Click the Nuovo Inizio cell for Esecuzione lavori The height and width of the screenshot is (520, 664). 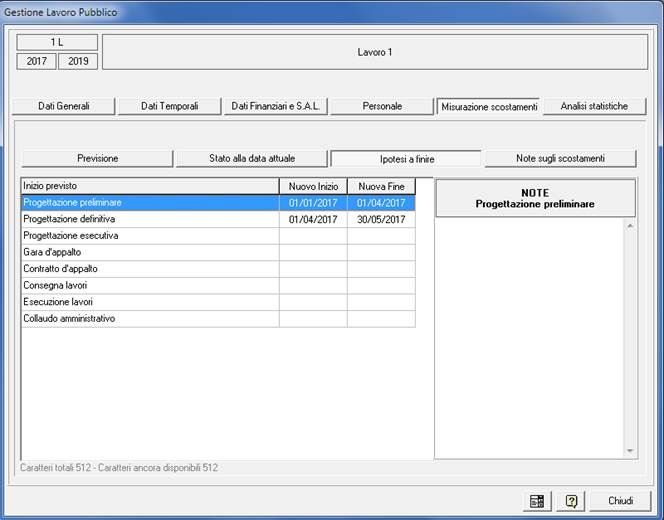pos(313,302)
